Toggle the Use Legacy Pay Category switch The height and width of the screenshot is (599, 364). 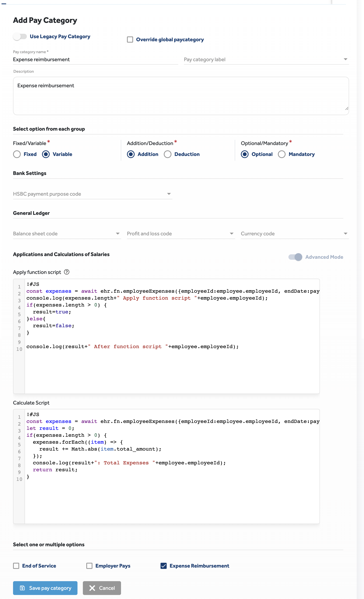20,36
